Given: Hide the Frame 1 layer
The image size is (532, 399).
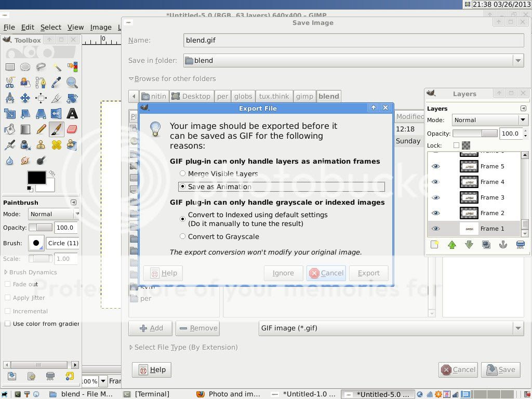Looking at the screenshot, I should pyautogui.click(x=436, y=229).
